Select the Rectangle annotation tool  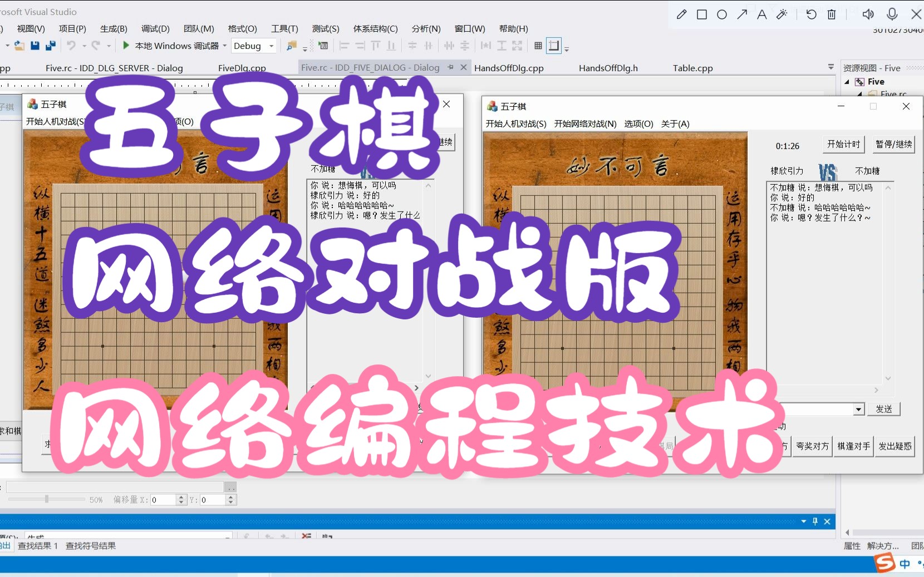(x=701, y=14)
